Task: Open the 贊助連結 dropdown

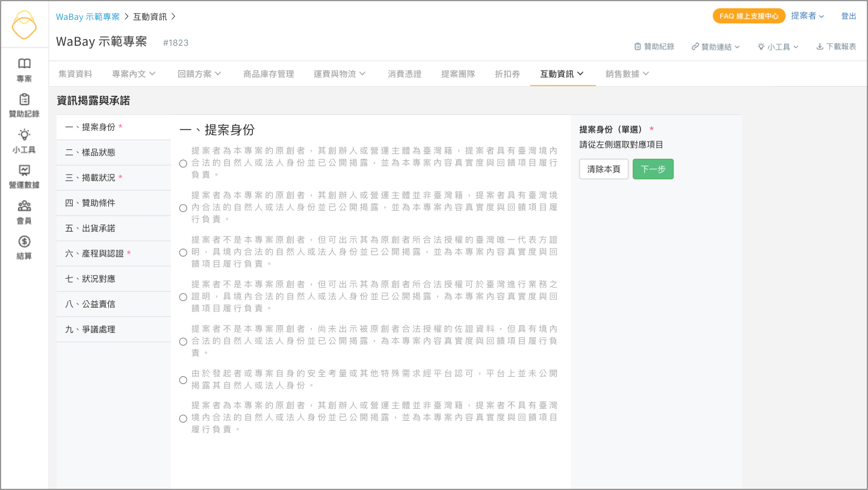Action: (x=715, y=46)
